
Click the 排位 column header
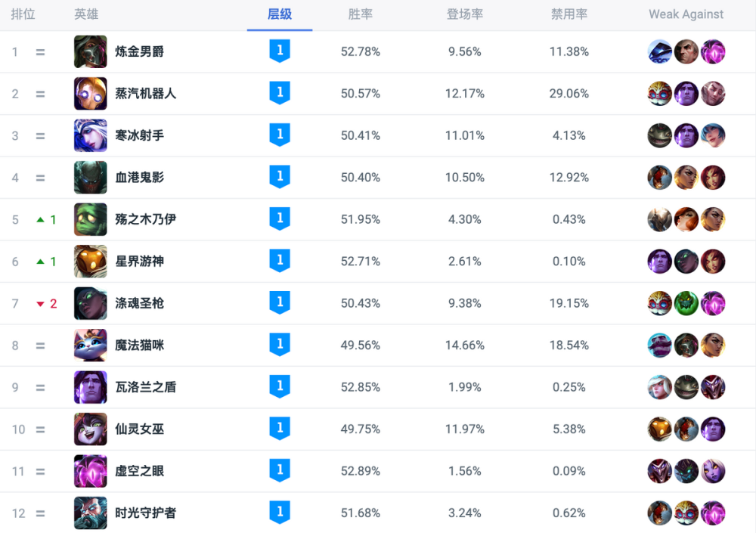(x=23, y=14)
